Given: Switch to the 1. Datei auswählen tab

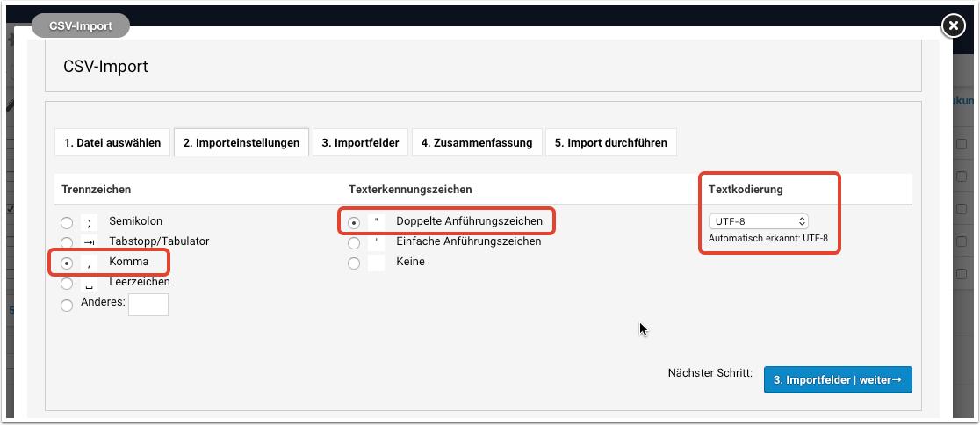Looking at the screenshot, I should pyautogui.click(x=112, y=143).
